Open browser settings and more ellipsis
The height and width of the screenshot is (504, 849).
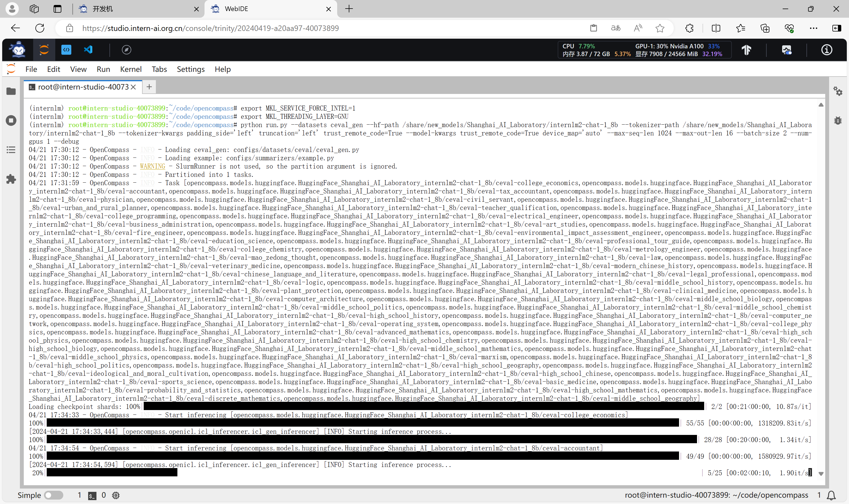click(814, 28)
